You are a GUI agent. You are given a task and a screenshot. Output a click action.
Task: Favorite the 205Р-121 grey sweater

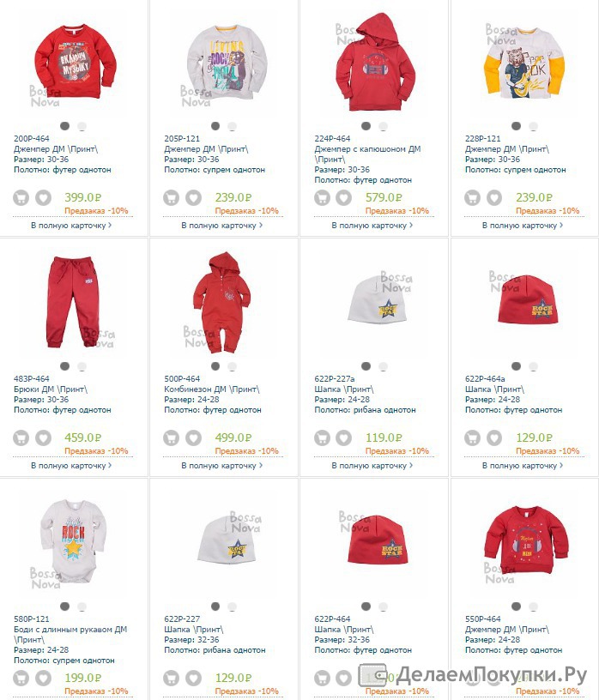(193, 198)
